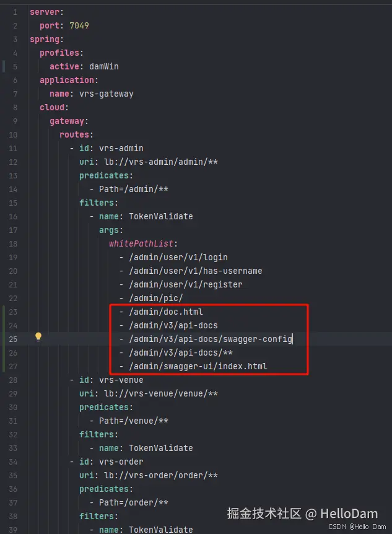Viewport: 392px width, 534px height.
Task: Click Path=/order/** predicate
Action: [134, 502]
